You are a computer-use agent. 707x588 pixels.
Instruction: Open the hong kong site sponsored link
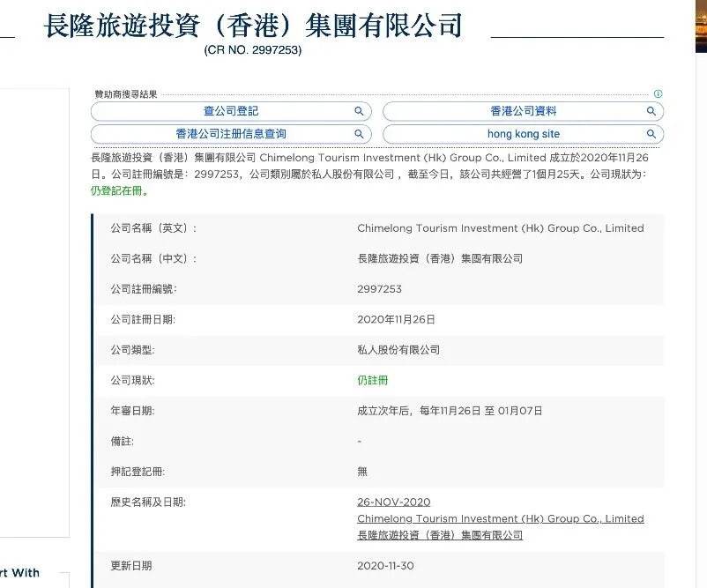tap(523, 135)
